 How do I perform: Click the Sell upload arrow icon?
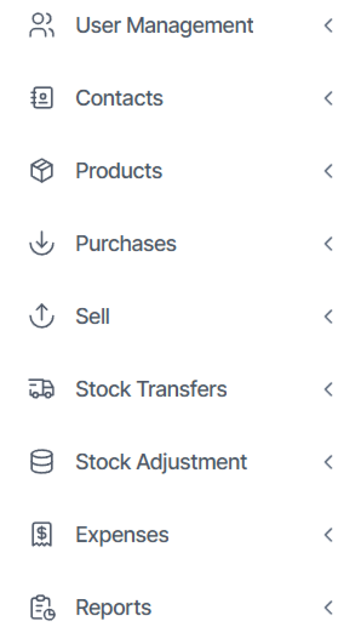(x=42, y=316)
